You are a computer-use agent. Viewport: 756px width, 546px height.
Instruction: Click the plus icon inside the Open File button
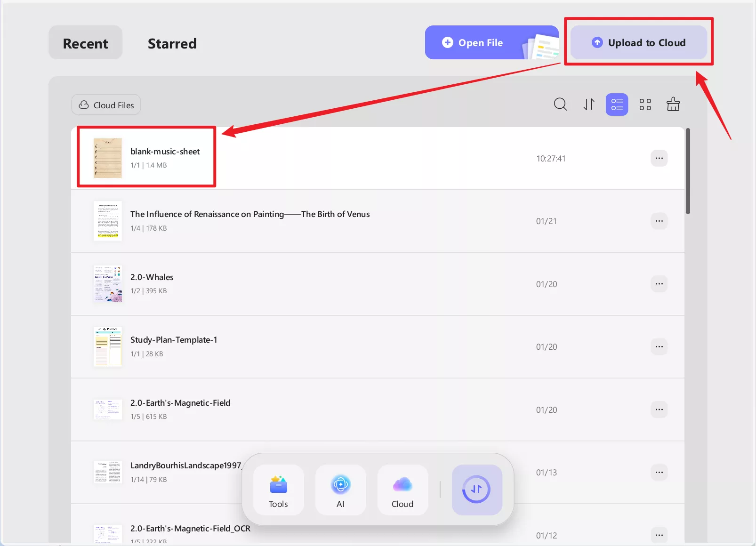(448, 42)
